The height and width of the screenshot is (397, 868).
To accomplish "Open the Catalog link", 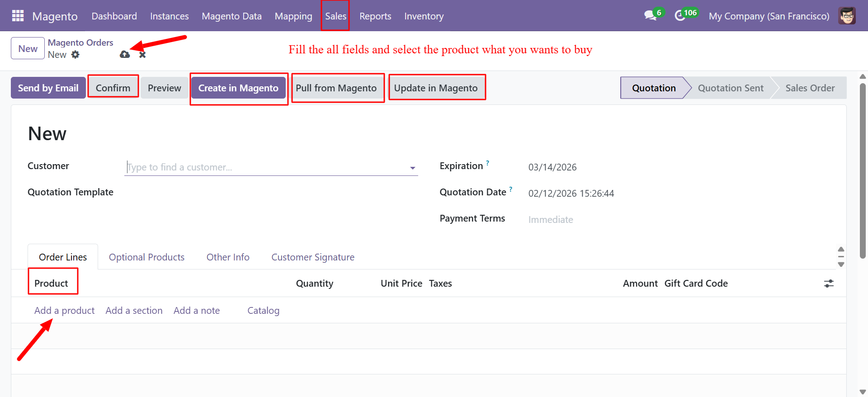I will (x=264, y=310).
